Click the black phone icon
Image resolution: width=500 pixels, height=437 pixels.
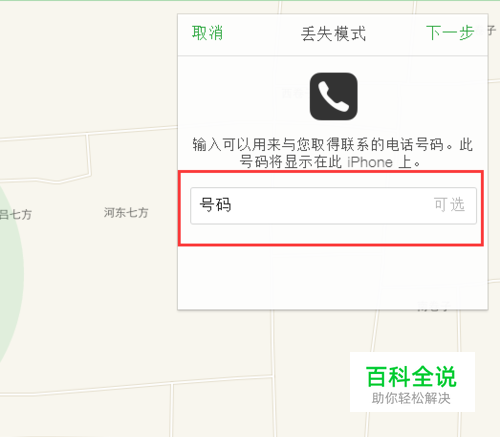333,96
